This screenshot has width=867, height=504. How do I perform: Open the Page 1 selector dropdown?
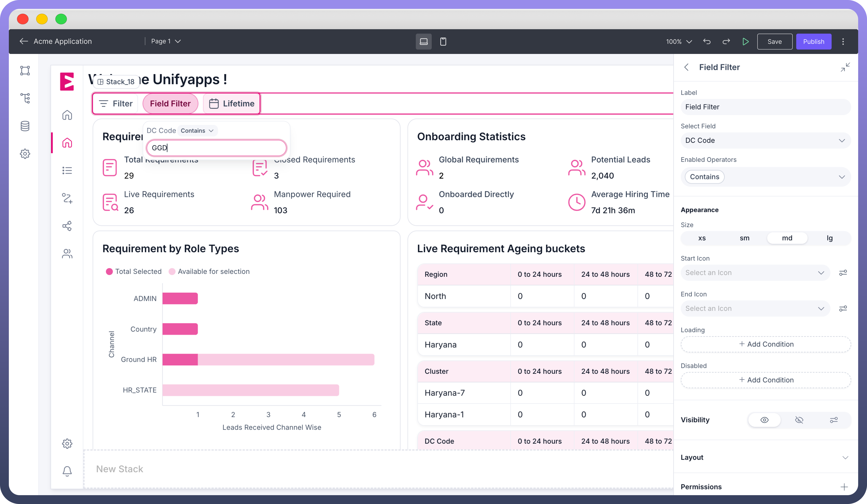(166, 41)
